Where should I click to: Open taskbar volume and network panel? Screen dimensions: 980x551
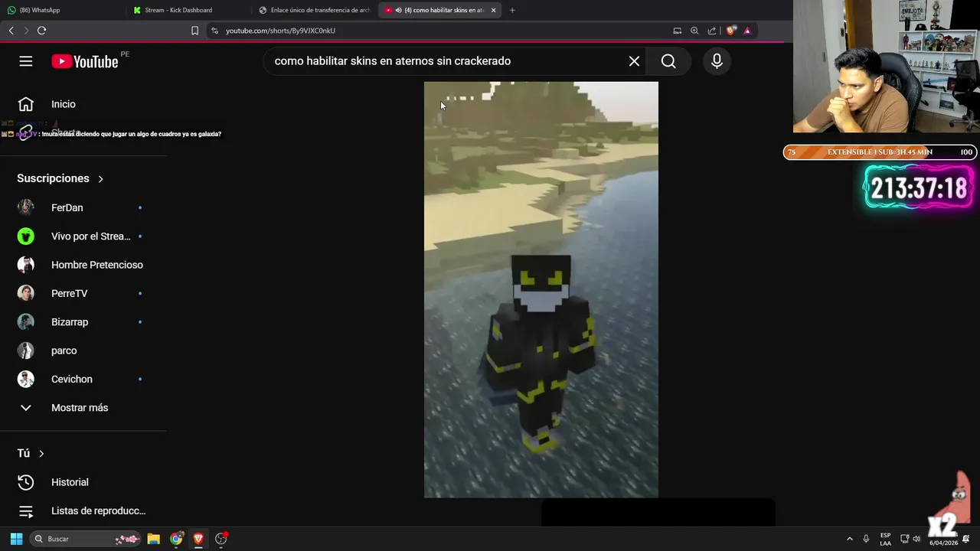910,539
